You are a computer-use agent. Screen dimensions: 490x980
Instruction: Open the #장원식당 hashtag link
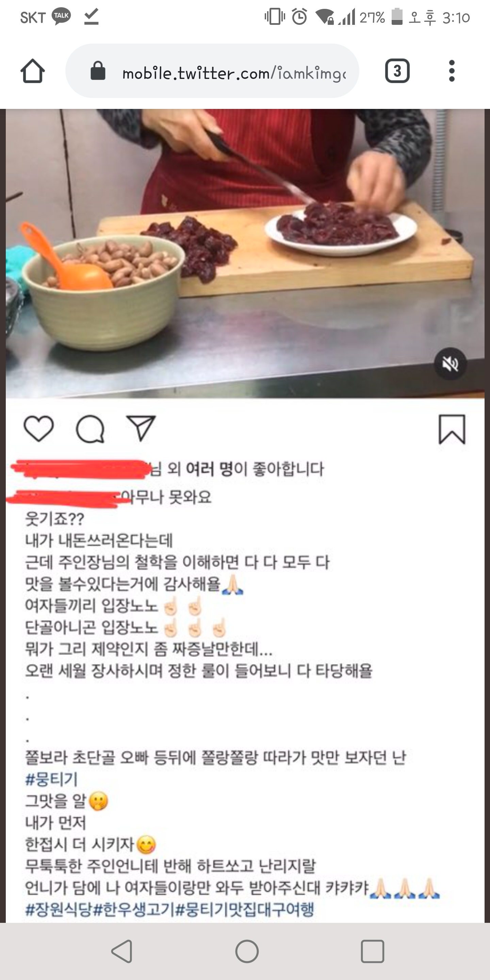coord(59,910)
